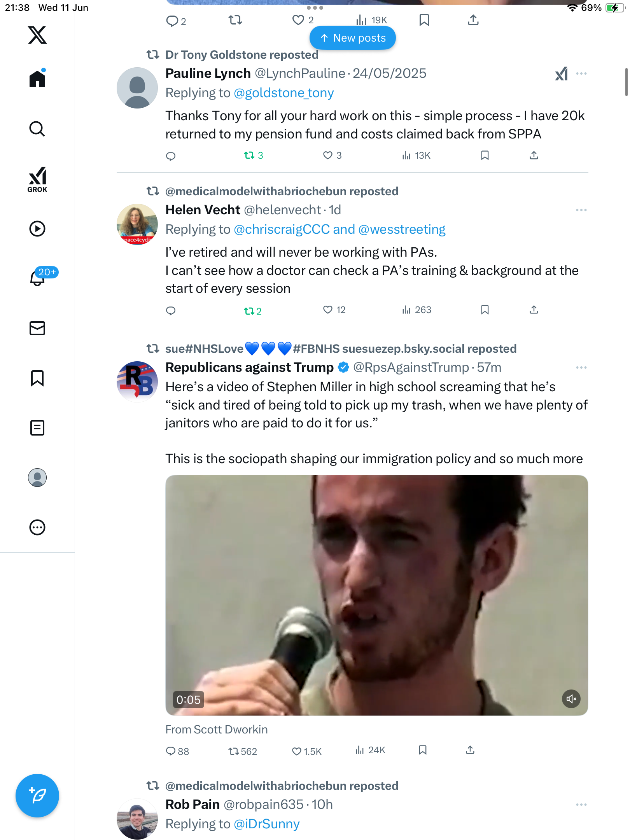
Task: Open the @goldstone_tony mention link
Action: 284,93
